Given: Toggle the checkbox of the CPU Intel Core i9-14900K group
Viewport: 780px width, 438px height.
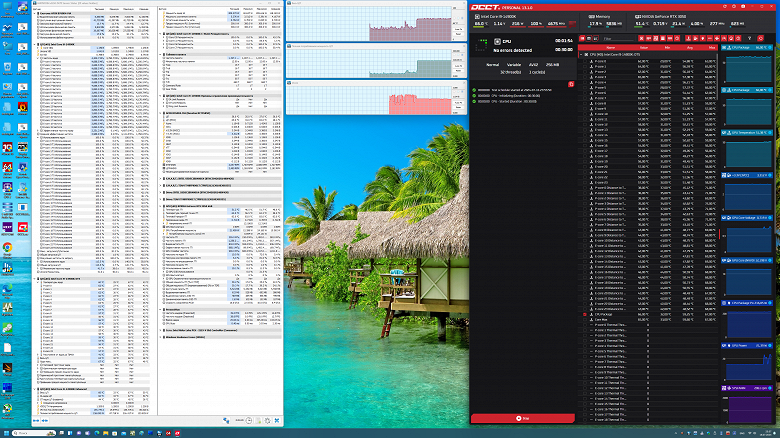Looking at the screenshot, I should [x=584, y=54].
